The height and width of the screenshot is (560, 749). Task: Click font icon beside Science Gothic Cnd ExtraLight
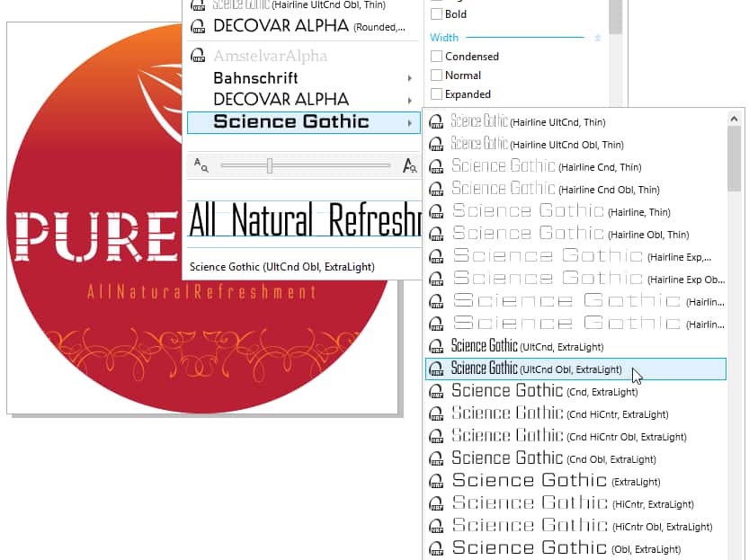[x=436, y=391]
